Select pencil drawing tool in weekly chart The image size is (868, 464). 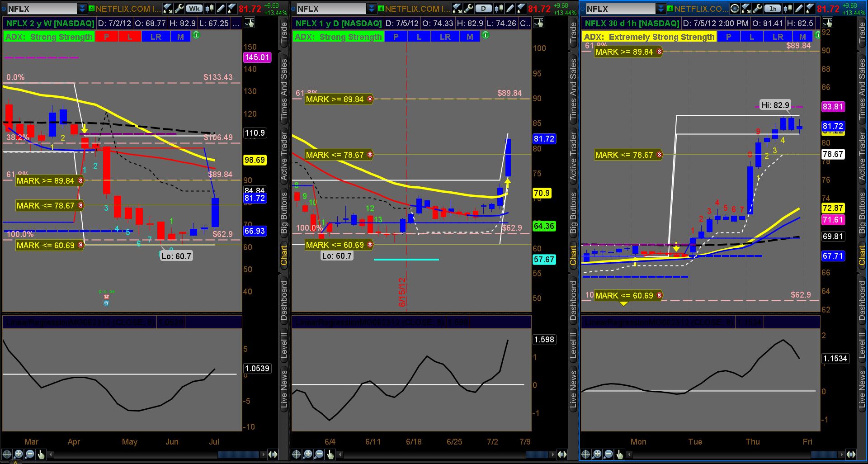tap(221, 8)
